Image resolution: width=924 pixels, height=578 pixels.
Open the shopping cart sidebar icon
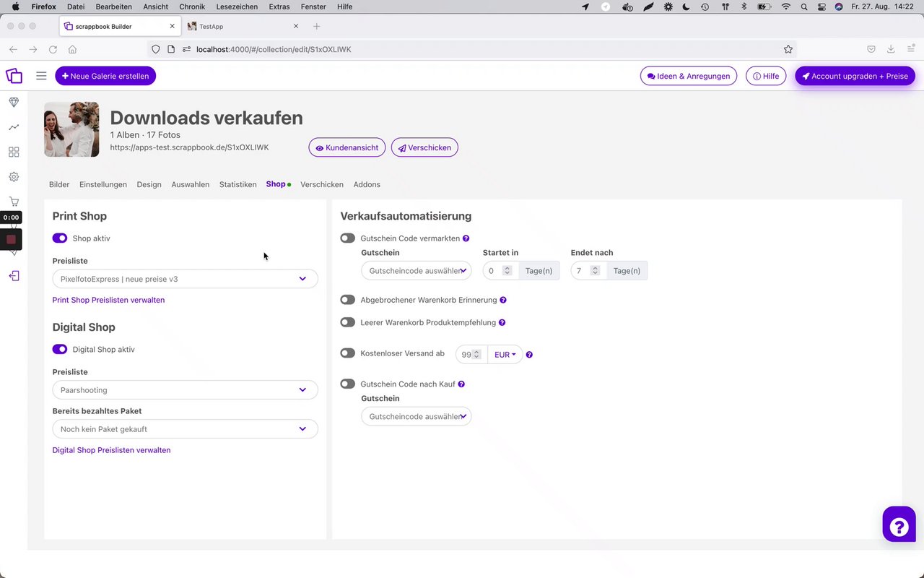coord(14,202)
